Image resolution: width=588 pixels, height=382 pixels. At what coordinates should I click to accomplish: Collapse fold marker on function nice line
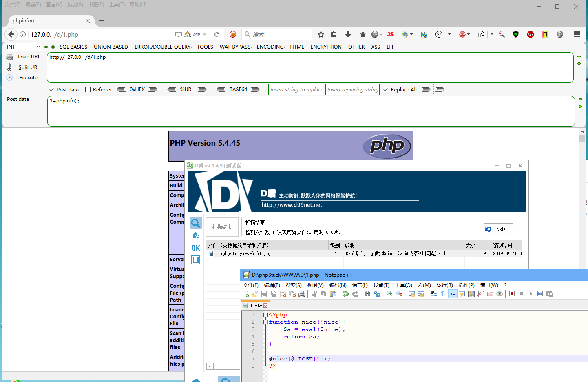[x=265, y=322]
